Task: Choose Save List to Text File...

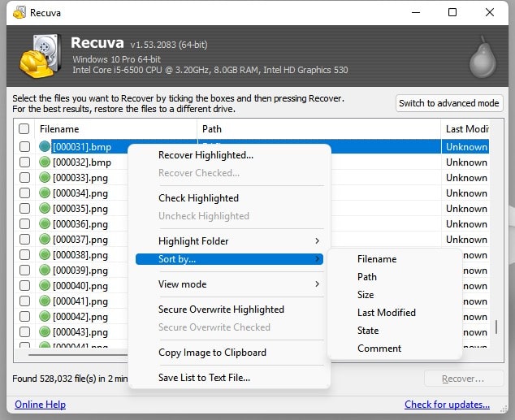Action: coord(229,378)
